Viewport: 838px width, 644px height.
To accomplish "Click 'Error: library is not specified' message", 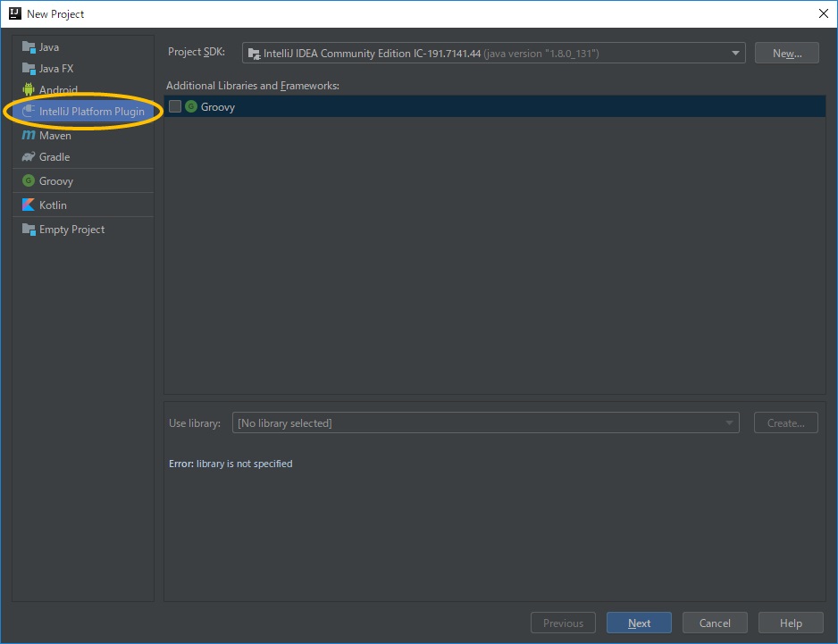I will 230,464.
